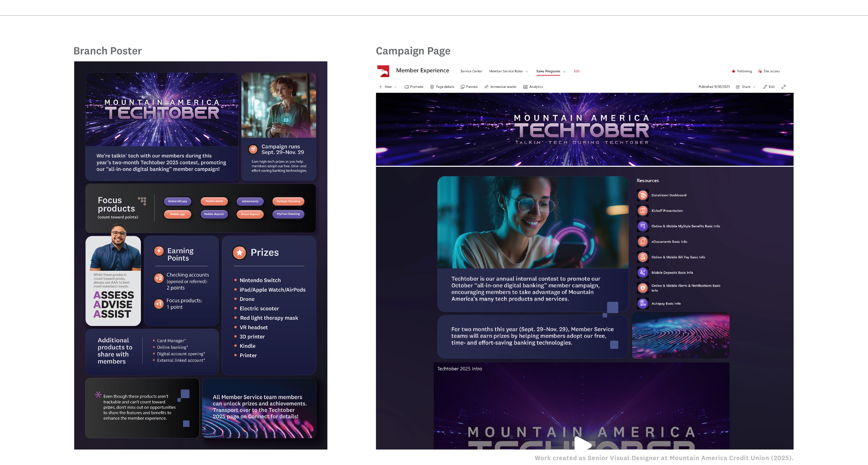Open the Promote megaphone option

pos(413,87)
